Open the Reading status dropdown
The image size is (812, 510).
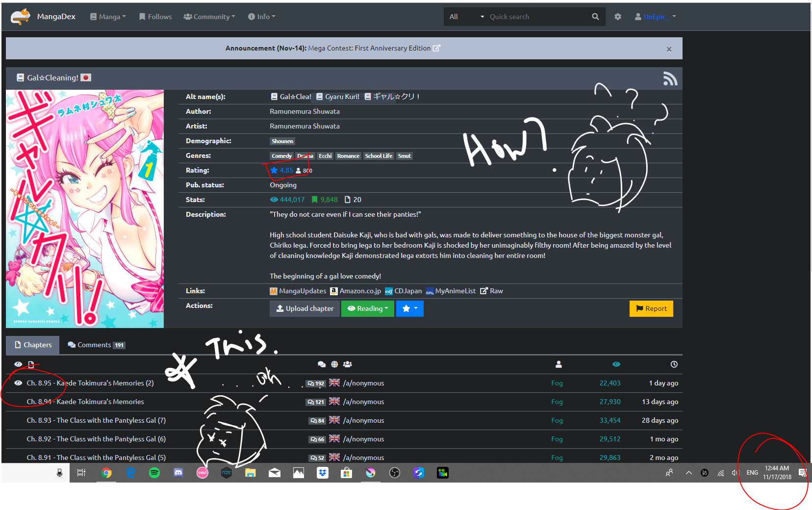[x=368, y=308]
